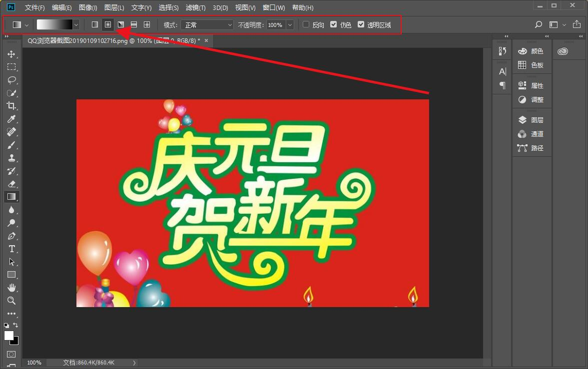Image resolution: width=588 pixels, height=369 pixels.
Task: Select the Horizontal Type tool
Action: click(x=11, y=249)
